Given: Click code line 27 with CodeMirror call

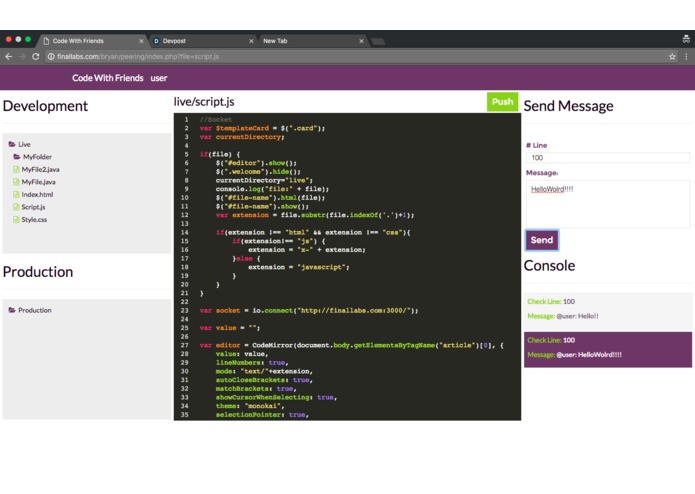Looking at the screenshot, I should click(351, 345).
